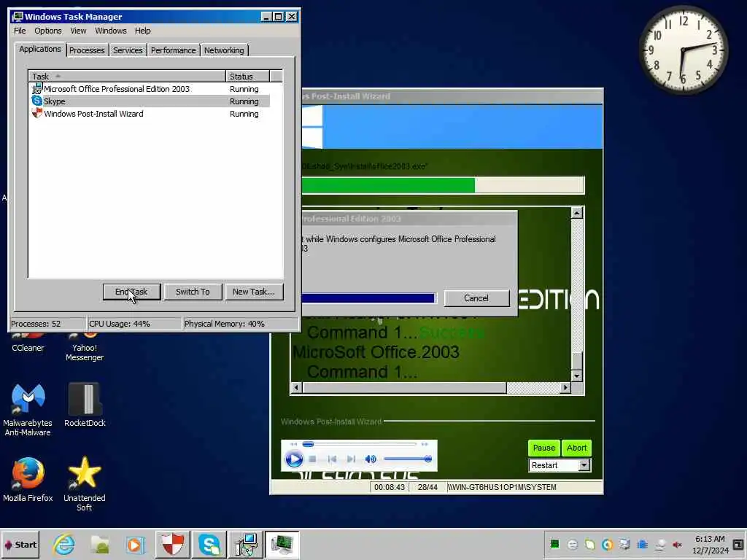This screenshot has height=560, width=747.
Task: Sort by the Status column header
Action: 248,76
